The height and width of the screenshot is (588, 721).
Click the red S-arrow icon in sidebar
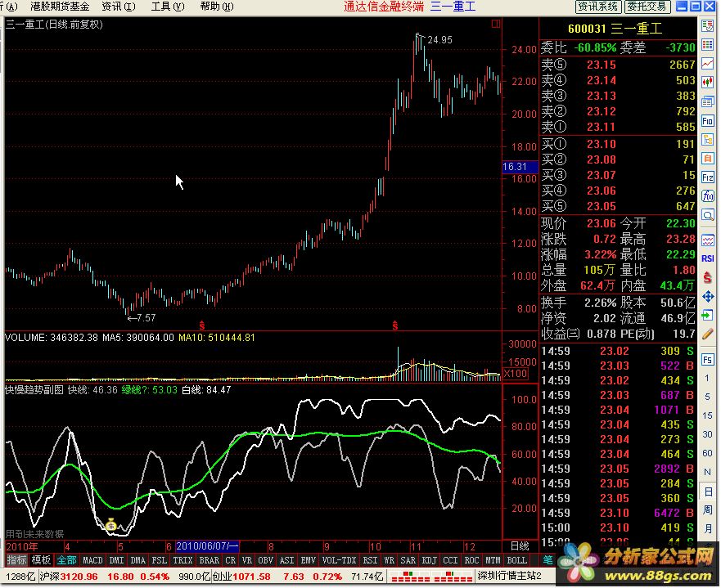[x=708, y=277]
